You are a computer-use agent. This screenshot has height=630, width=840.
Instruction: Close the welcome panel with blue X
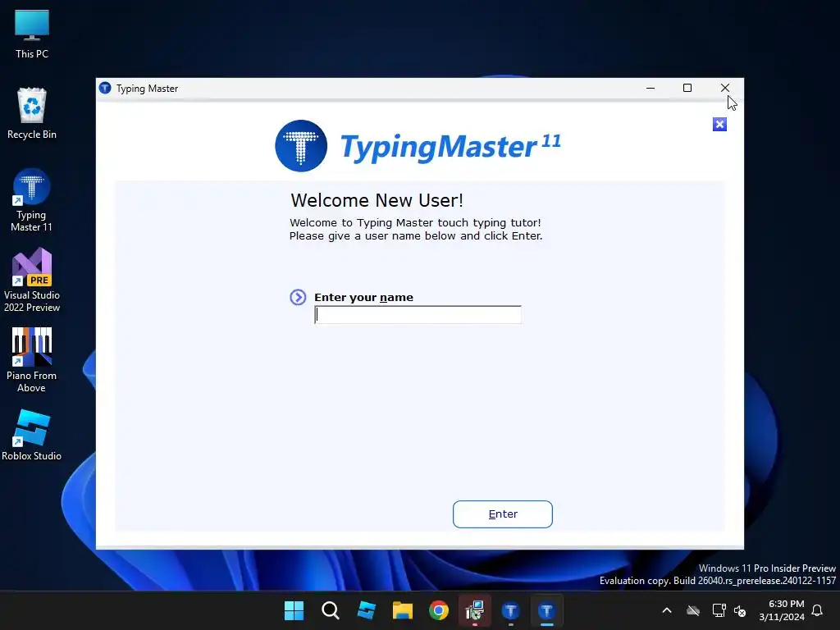719,125
